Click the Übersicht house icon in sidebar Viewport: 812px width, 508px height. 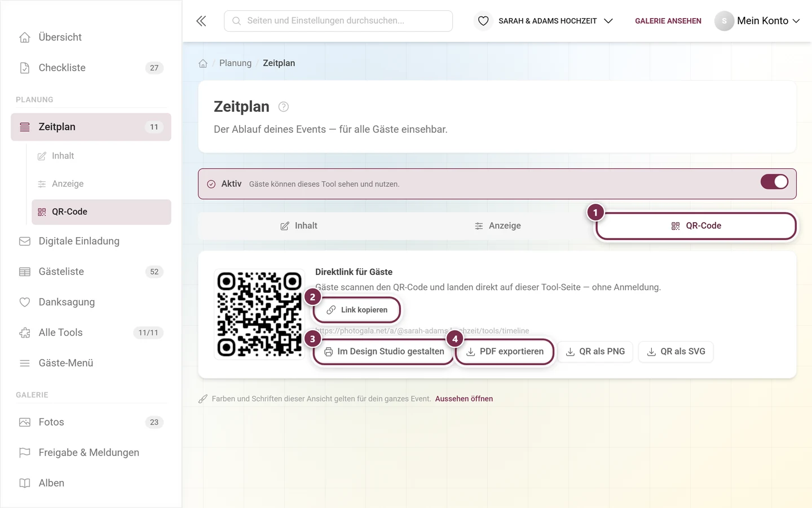(x=25, y=37)
